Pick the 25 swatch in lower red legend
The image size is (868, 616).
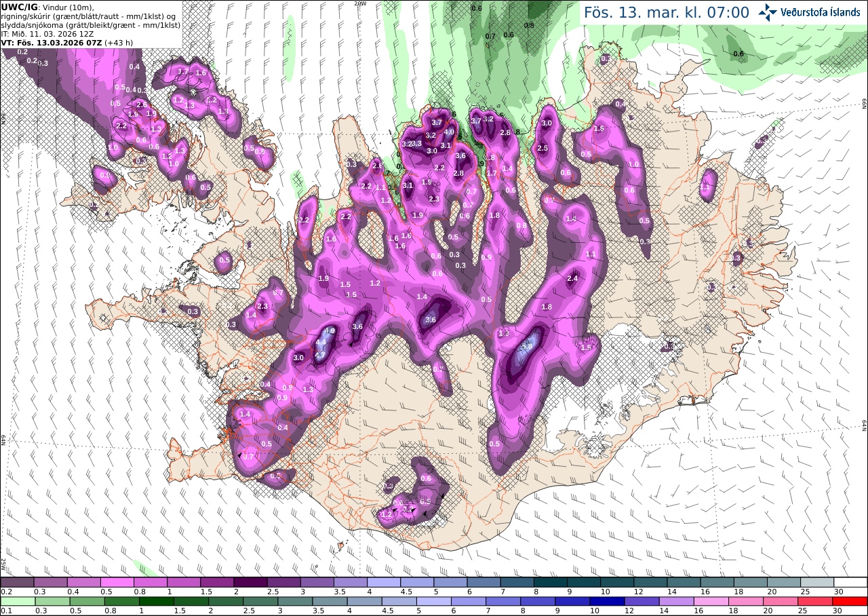click(815, 601)
